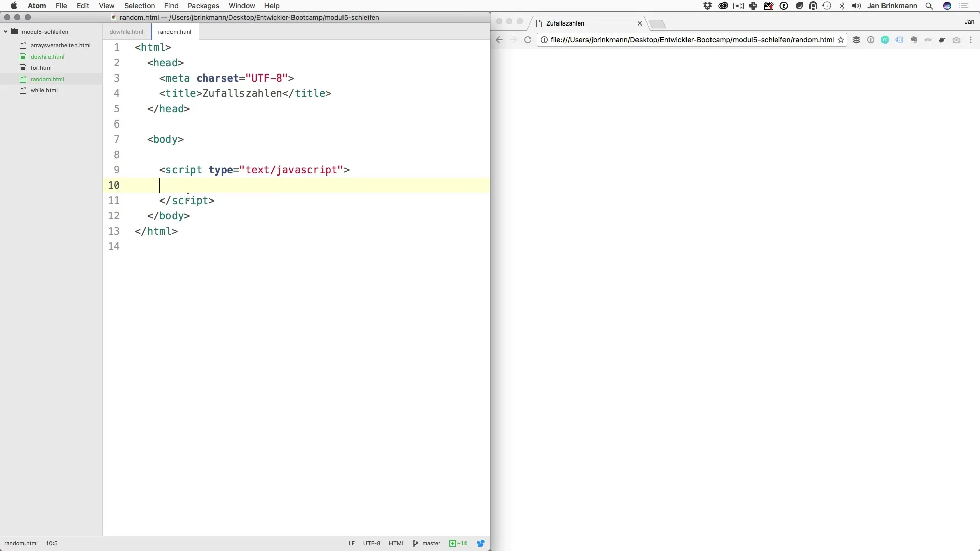
Task: Change the LF line ending setting
Action: pyautogui.click(x=351, y=543)
